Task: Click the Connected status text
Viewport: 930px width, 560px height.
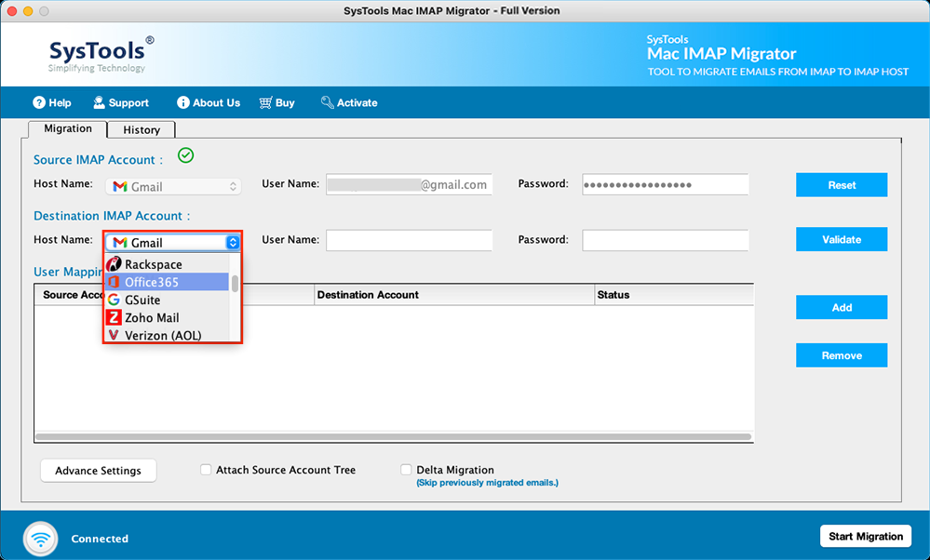Action: tap(100, 539)
